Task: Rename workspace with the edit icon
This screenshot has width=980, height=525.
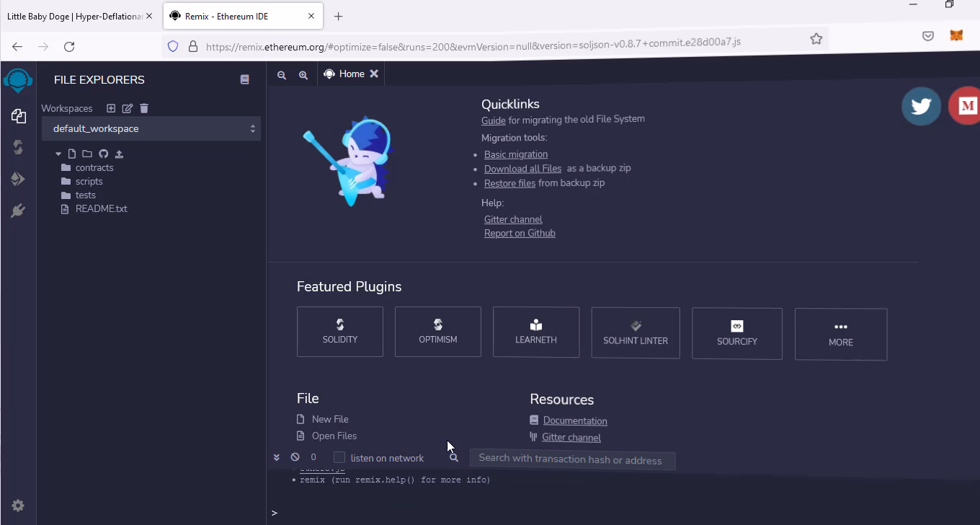Action: pos(128,108)
